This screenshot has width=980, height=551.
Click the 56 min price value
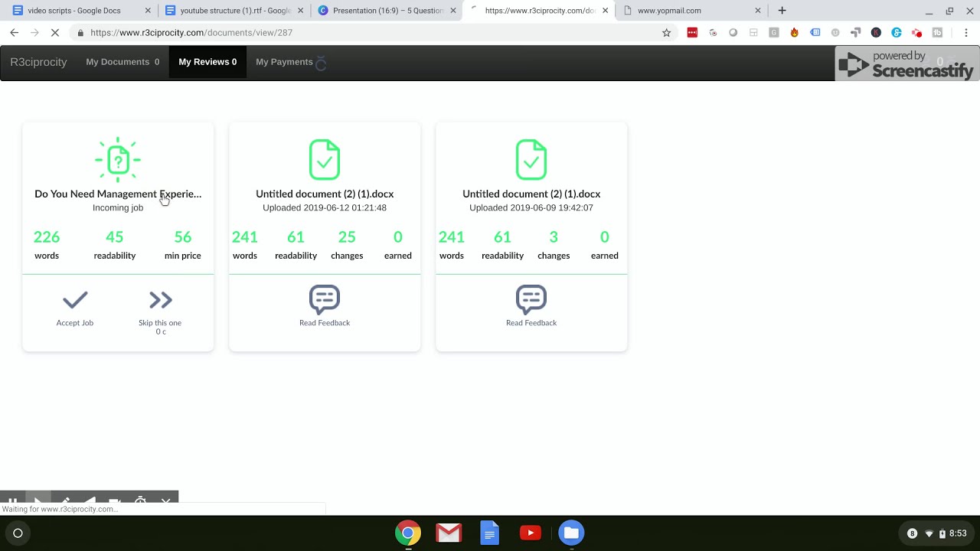182,237
